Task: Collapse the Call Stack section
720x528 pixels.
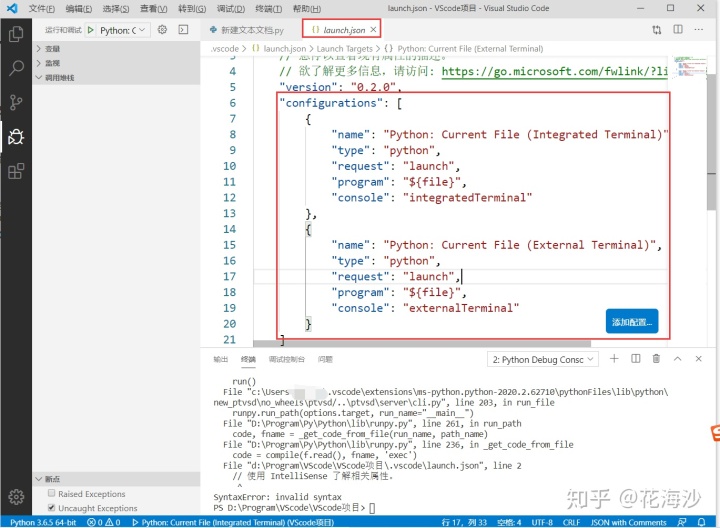Action: point(116,78)
